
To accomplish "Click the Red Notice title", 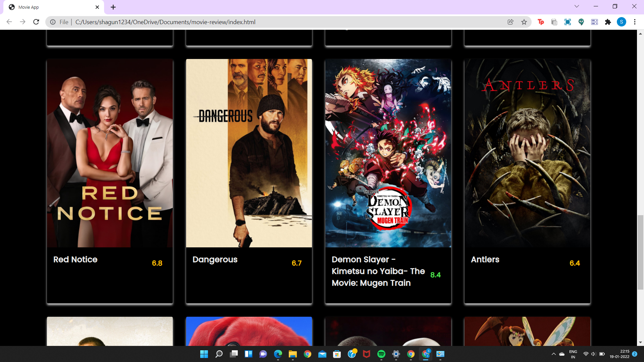I will 75,260.
